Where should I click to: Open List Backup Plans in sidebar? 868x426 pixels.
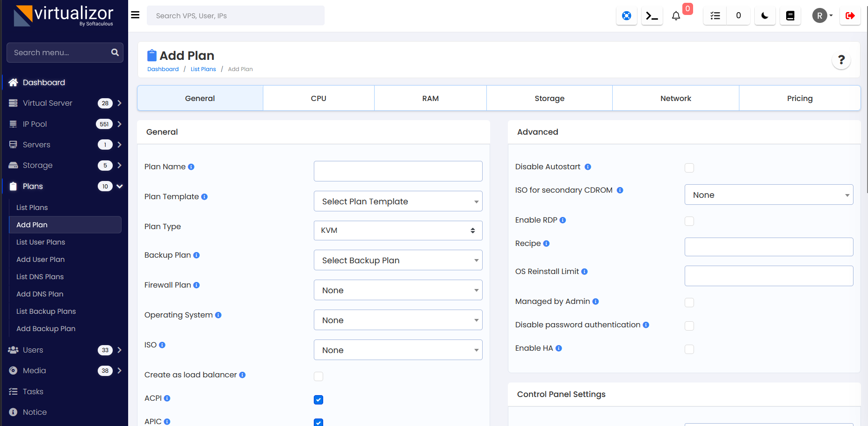[x=46, y=311]
